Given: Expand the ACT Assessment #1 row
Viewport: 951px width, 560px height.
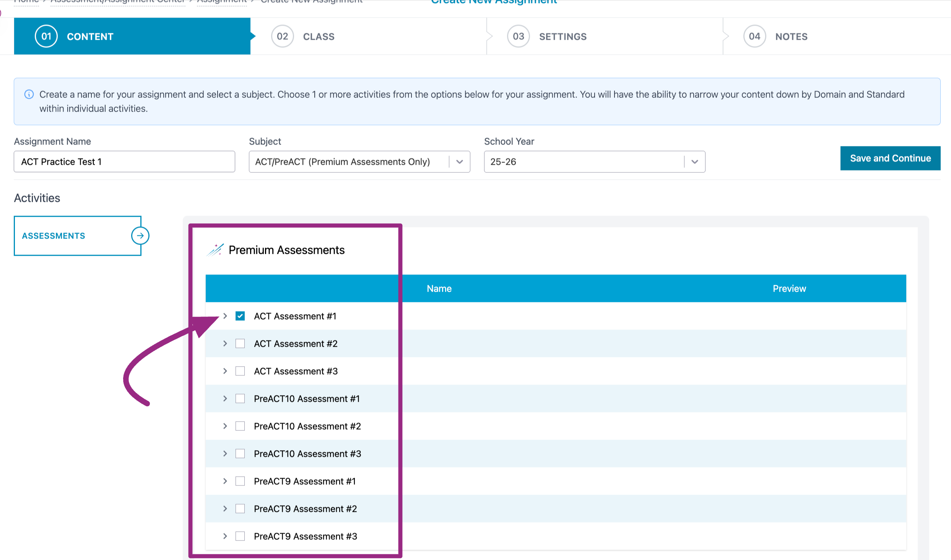Looking at the screenshot, I should [225, 316].
